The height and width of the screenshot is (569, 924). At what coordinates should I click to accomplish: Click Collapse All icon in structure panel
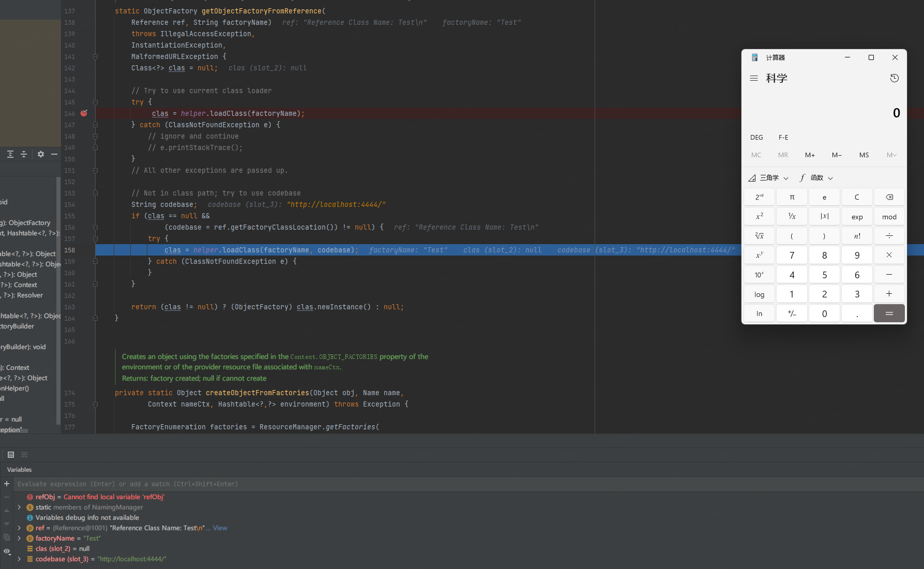tap(24, 154)
